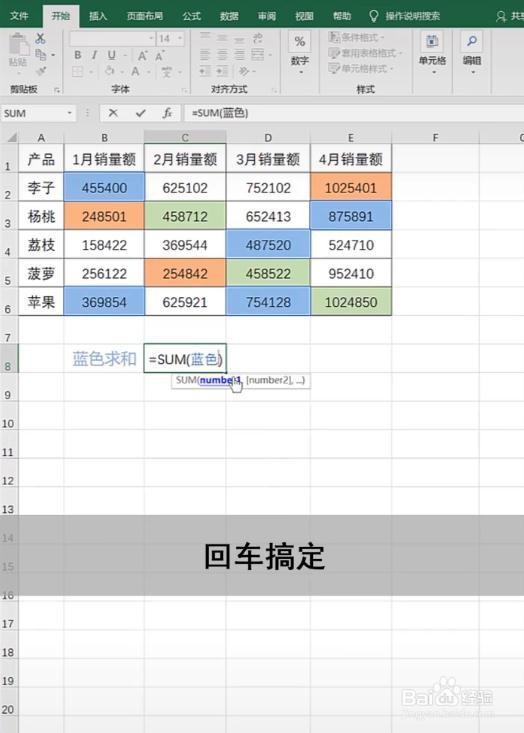Click the Share person icon
Image resolution: width=524 pixels, height=733 pixels.
501,16
